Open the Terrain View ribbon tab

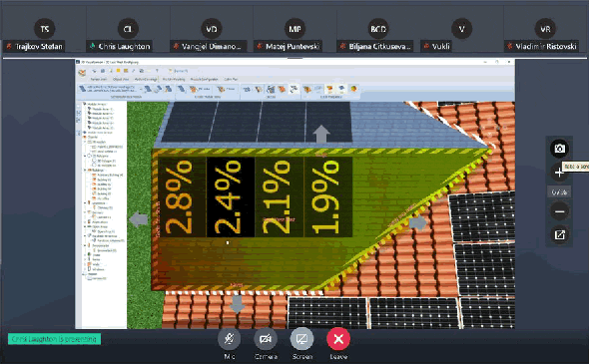click(99, 79)
